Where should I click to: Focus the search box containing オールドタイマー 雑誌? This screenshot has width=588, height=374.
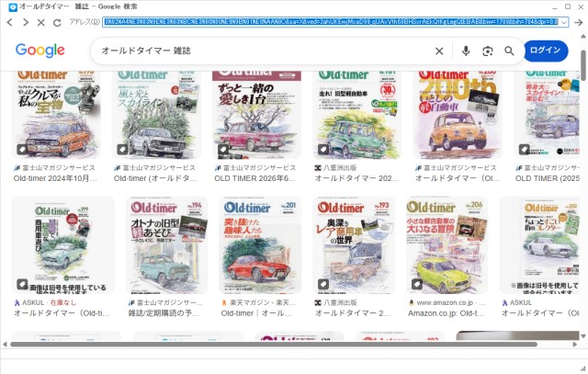pyautogui.click(x=263, y=51)
